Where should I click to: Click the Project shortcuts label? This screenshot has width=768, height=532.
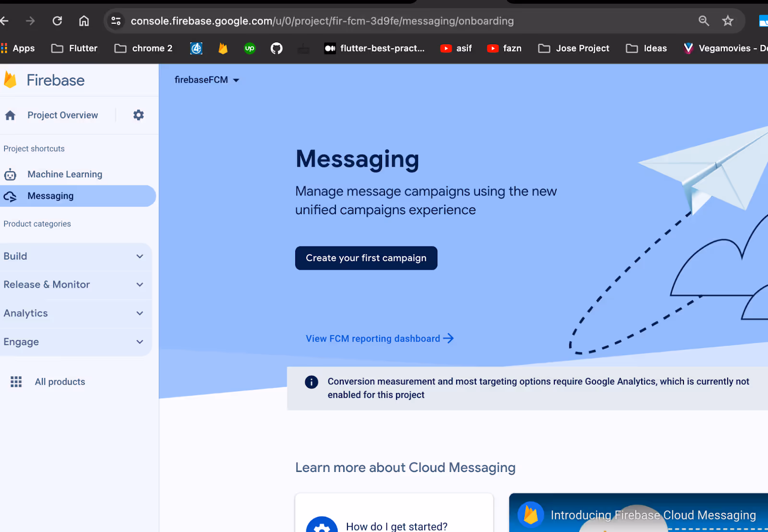(x=34, y=149)
